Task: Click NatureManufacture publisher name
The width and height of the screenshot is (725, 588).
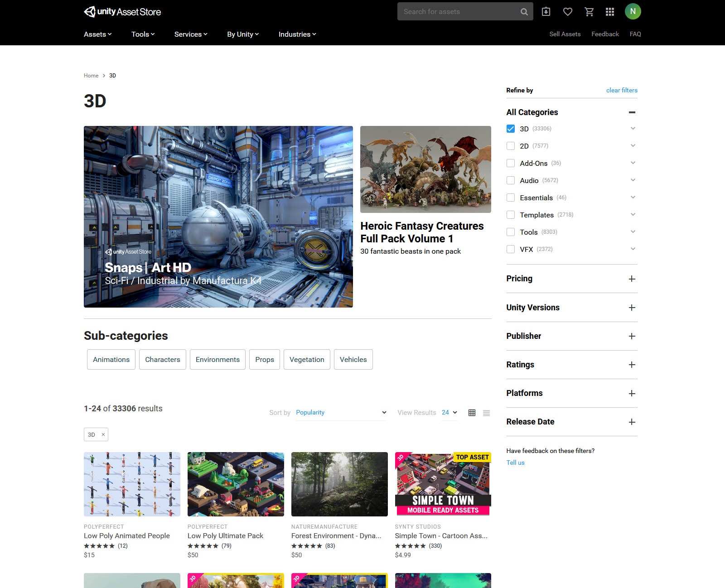Action: point(324,527)
